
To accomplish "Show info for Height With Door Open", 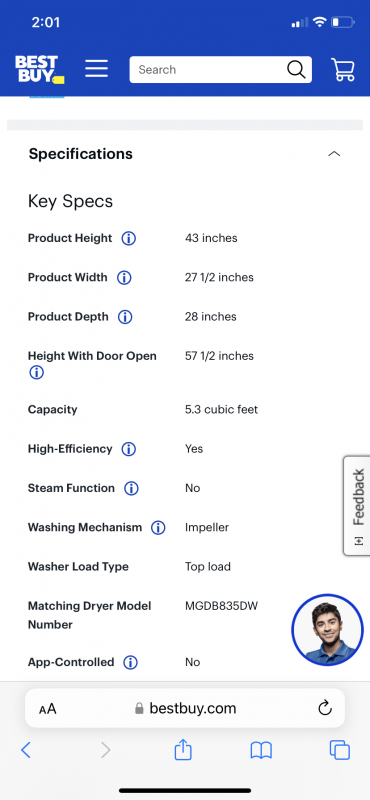I will pos(36,373).
